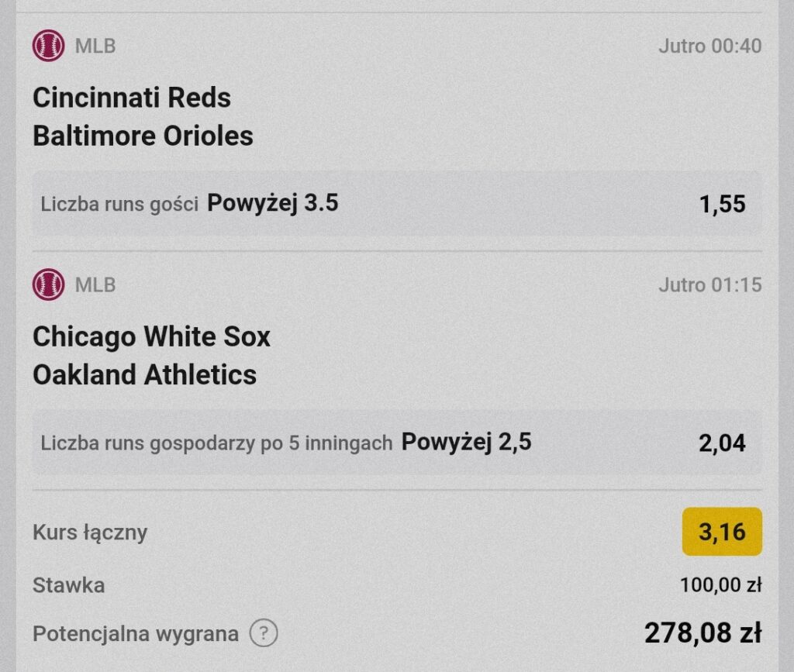Click the yellow 3,16 total odds badge
The image size is (794, 672).
pyautogui.click(x=722, y=532)
